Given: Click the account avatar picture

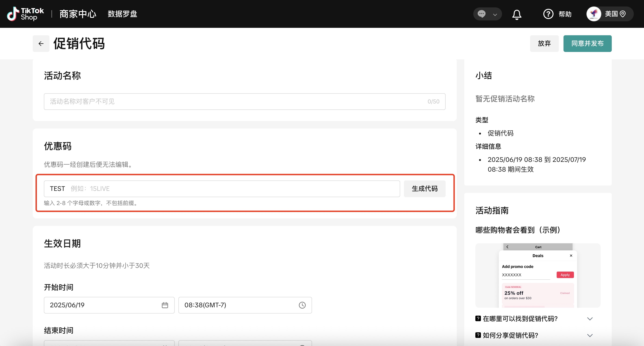Looking at the screenshot, I should tap(594, 14).
